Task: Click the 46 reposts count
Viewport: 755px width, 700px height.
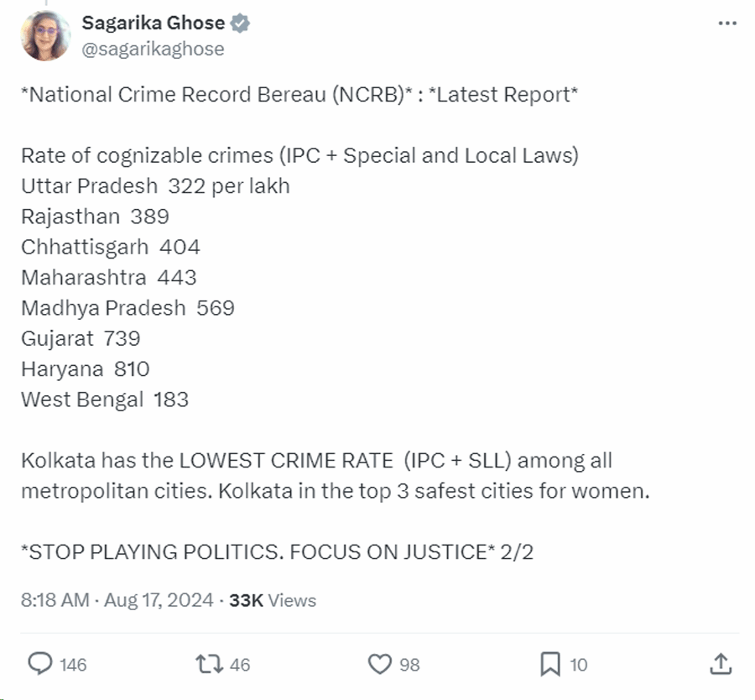Action: 240,665
